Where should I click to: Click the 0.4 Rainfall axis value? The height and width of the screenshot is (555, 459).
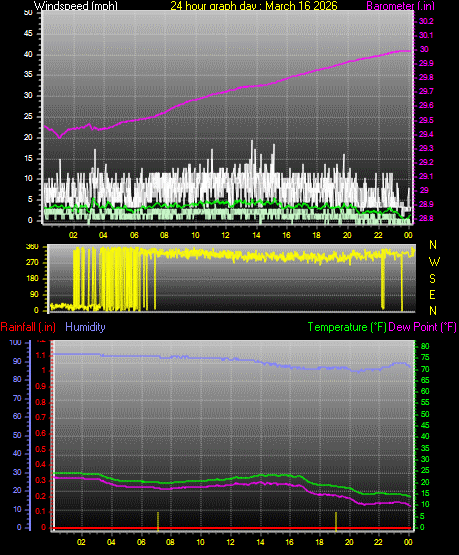click(x=41, y=464)
